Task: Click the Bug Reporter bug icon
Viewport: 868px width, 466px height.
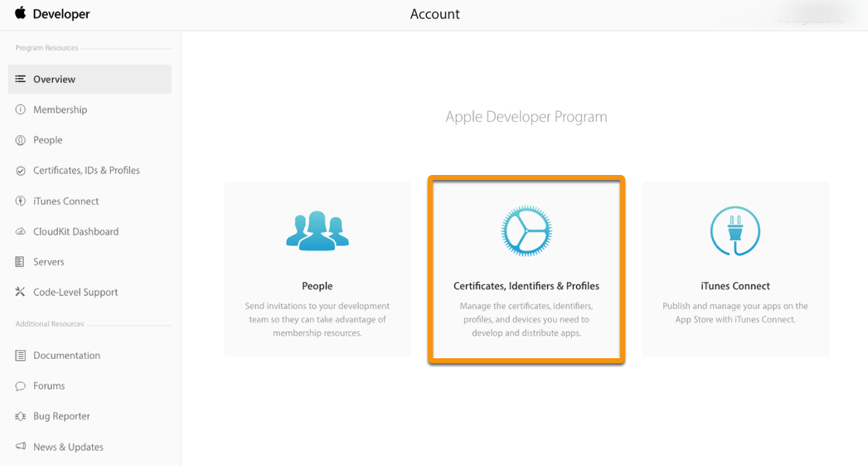Action: [21, 416]
